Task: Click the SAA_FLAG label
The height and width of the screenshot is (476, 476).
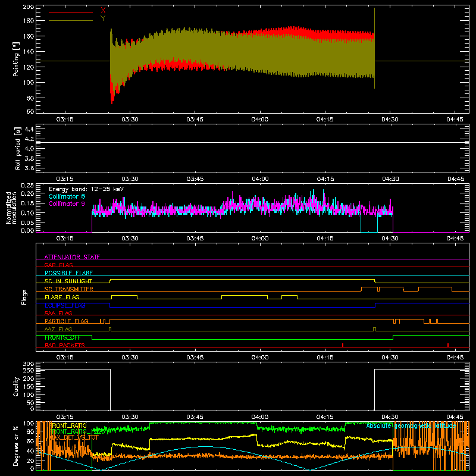Action: click(x=58, y=313)
